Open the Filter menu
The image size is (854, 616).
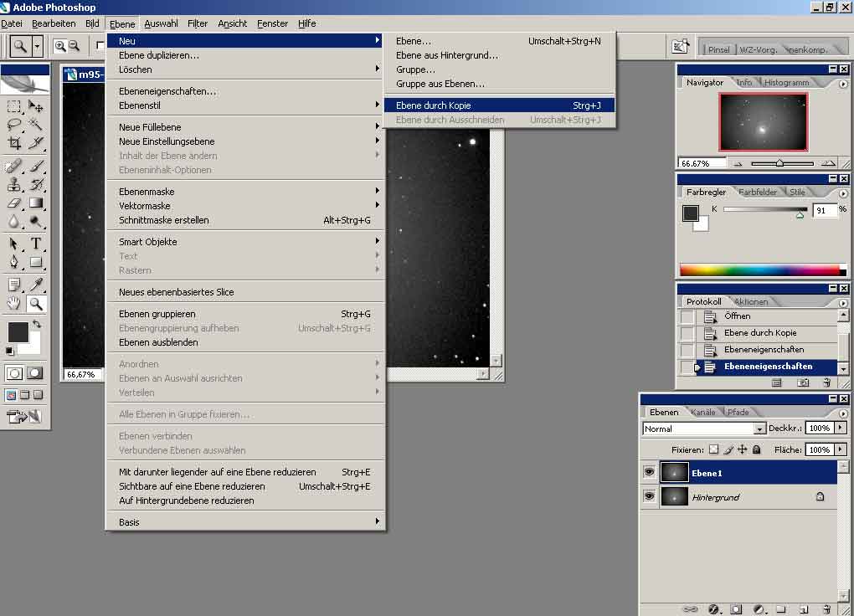coord(198,23)
